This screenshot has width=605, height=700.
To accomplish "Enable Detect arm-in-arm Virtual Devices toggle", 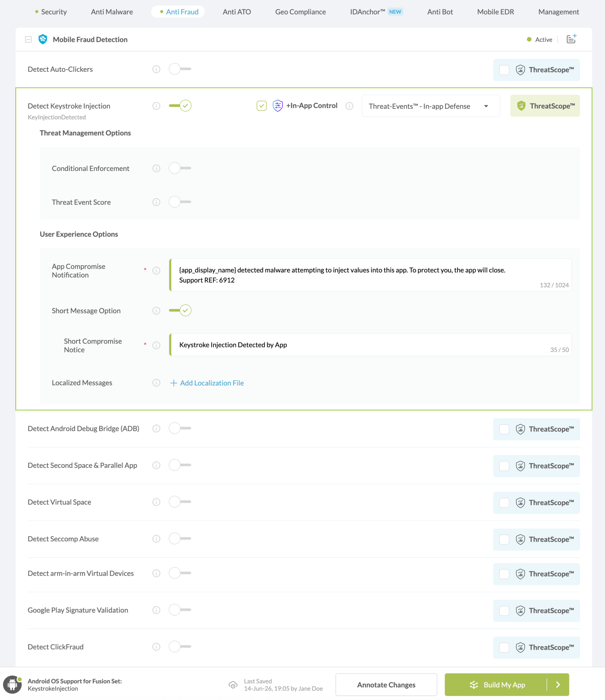I will coord(180,573).
